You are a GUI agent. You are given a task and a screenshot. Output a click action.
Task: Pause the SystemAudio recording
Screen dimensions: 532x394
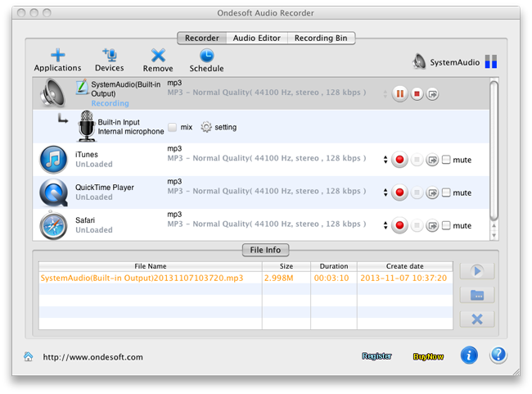(x=400, y=94)
